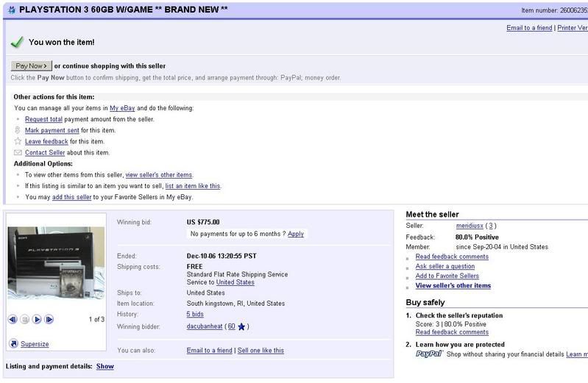Select the ended date Dec-10-06 text
The image size is (588, 383).
coord(222,256)
